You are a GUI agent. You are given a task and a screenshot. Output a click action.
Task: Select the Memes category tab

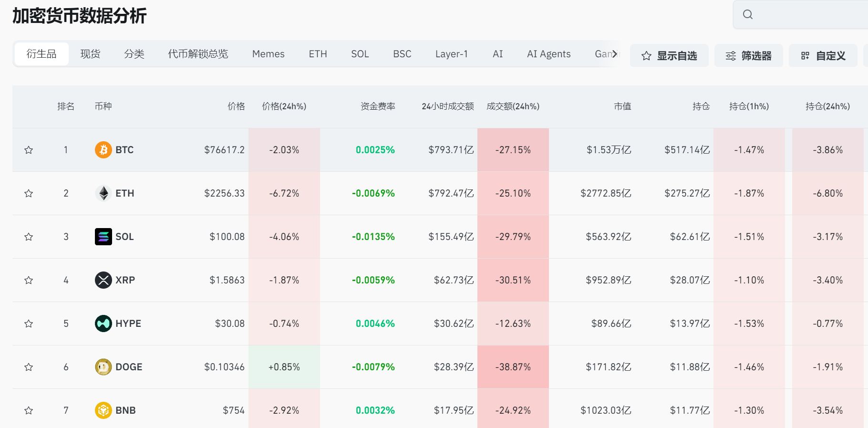point(268,54)
